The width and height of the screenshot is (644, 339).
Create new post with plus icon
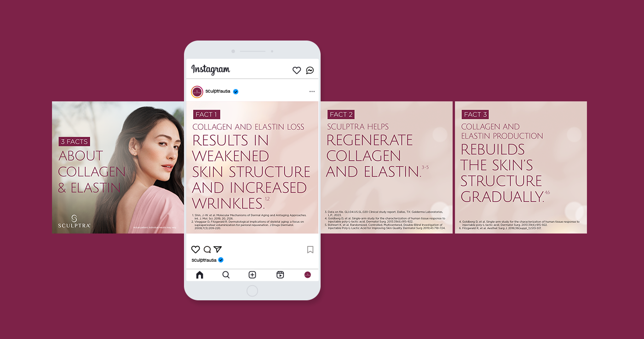coord(252,275)
